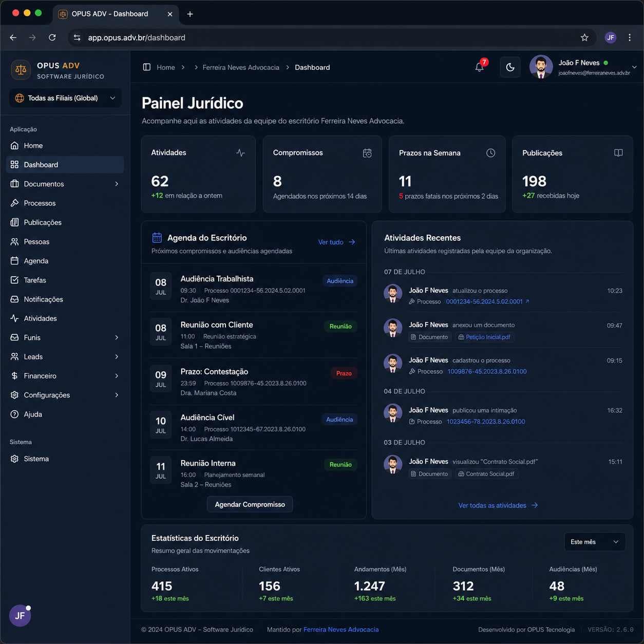Expand the Funis sidebar chevron
Viewport: 644px width, 644px height.
[x=117, y=337]
